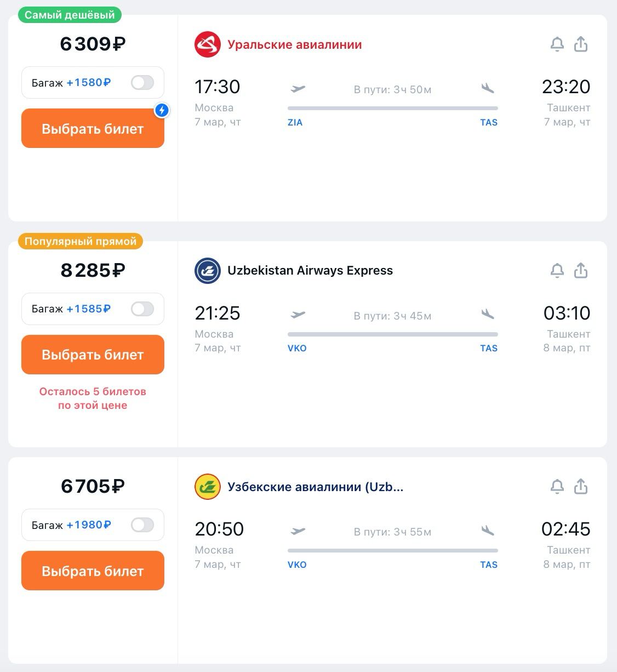Enable baggage +1580₽ toggle
The image size is (617, 672).
(142, 83)
